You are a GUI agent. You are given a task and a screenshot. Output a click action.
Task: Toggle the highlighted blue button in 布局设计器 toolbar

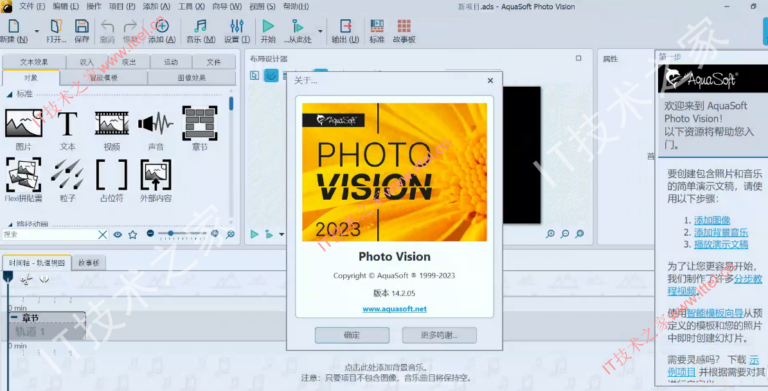point(271,75)
